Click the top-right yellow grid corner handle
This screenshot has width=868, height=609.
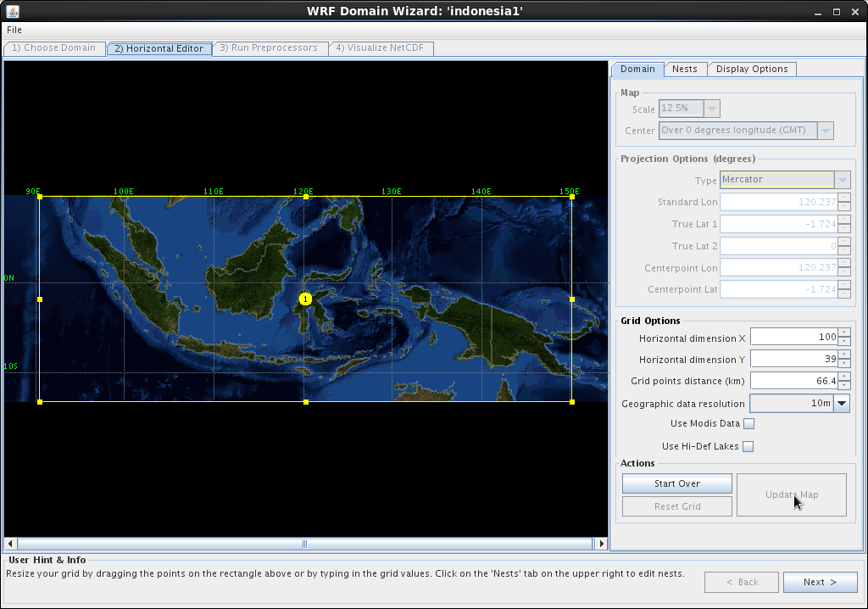point(572,197)
